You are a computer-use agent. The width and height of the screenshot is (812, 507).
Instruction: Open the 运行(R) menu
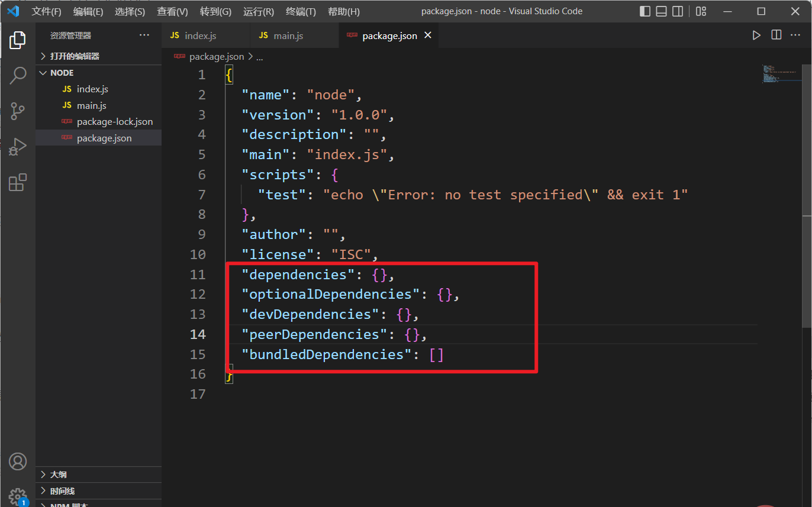tap(259, 12)
